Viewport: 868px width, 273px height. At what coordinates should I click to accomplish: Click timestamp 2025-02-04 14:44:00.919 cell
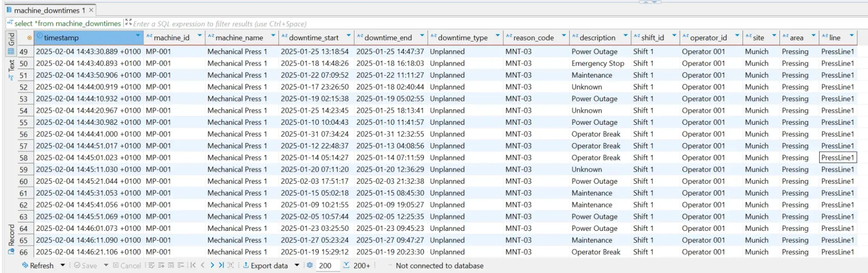[x=89, y=87]
